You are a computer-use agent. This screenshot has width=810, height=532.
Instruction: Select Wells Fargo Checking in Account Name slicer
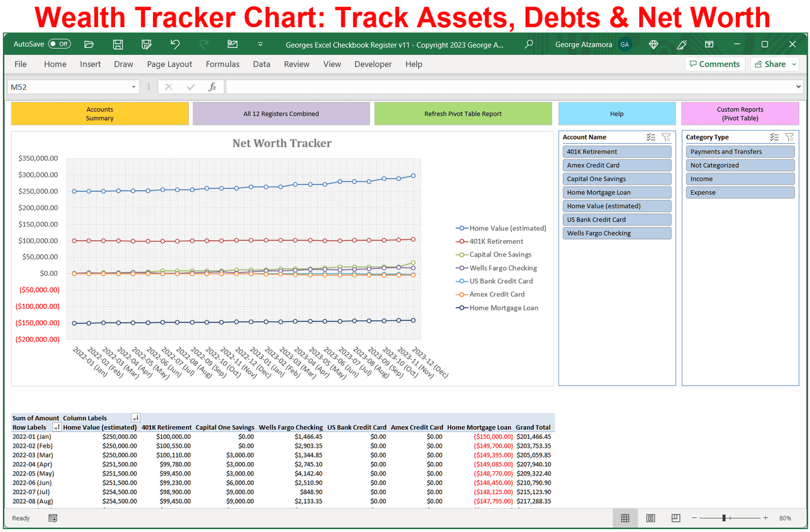coord(617,233)
